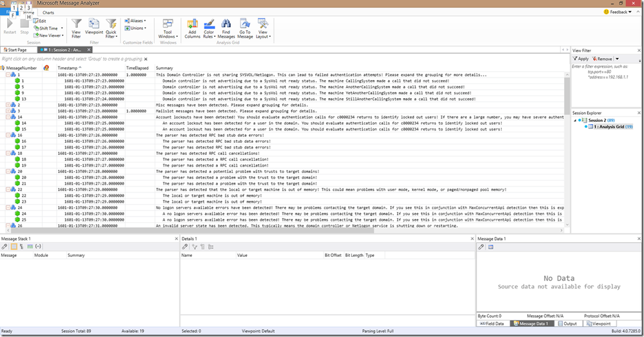Click the Go To Message icon
644x337 pixels.
tap(245, 23)
